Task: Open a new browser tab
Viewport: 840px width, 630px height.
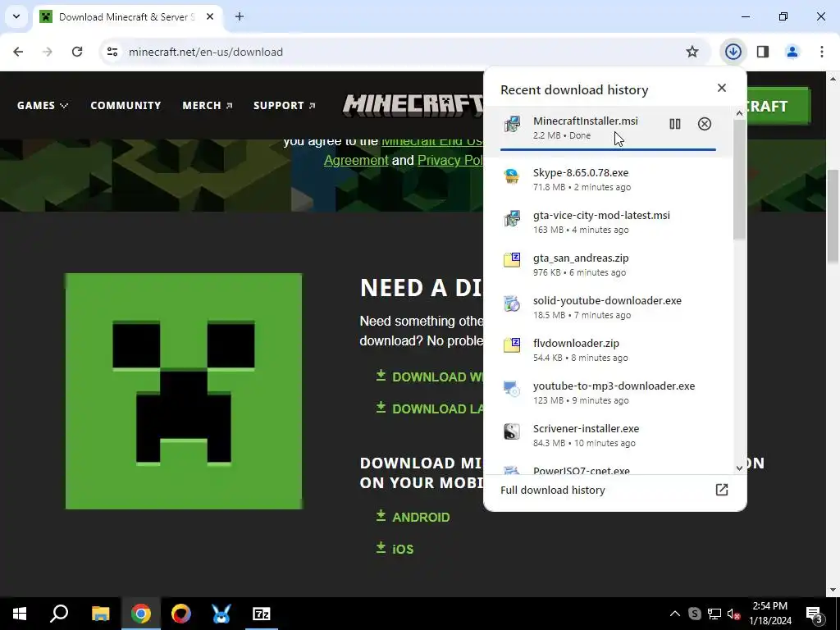Action: [240, 16]
